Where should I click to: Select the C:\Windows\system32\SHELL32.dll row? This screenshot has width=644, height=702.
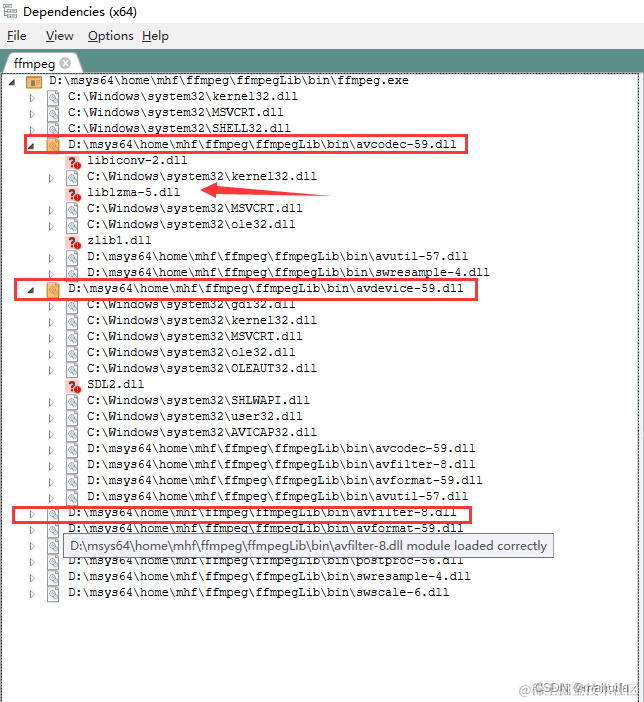[x=179, y=128]
